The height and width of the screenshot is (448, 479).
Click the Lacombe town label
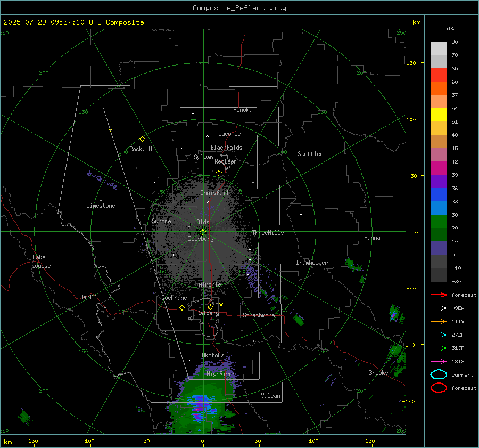coord(229,134)
